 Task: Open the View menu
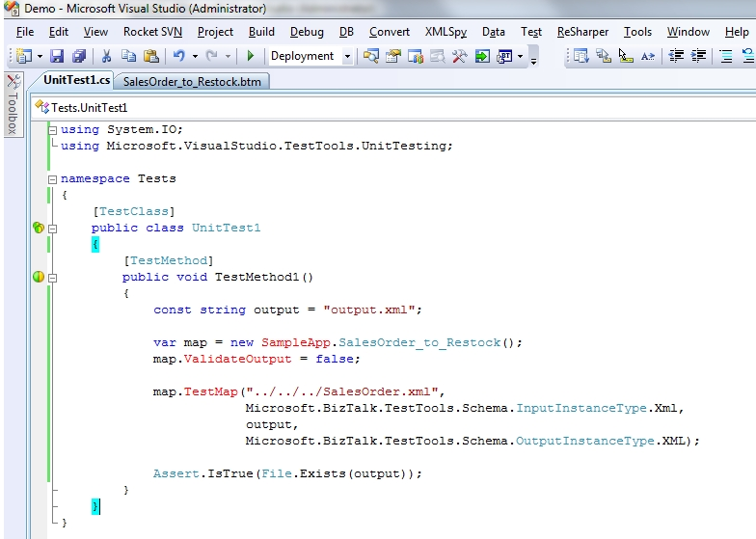pyautogui.click(x=95, y=32)
